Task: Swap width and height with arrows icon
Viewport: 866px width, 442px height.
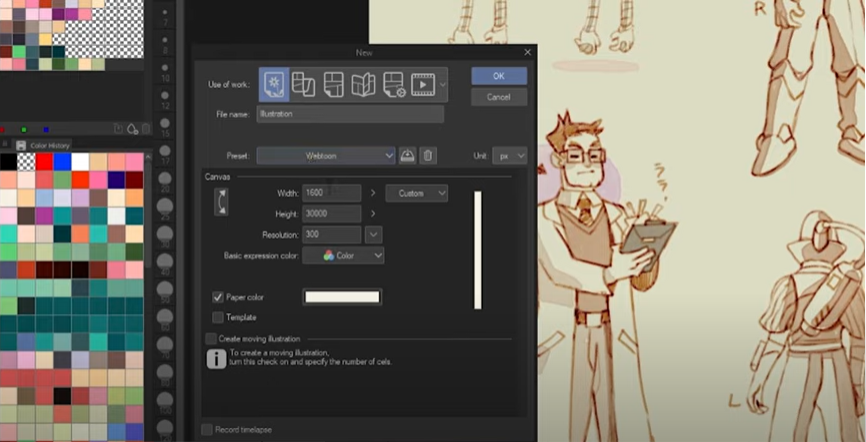Action: coord(221,203)
